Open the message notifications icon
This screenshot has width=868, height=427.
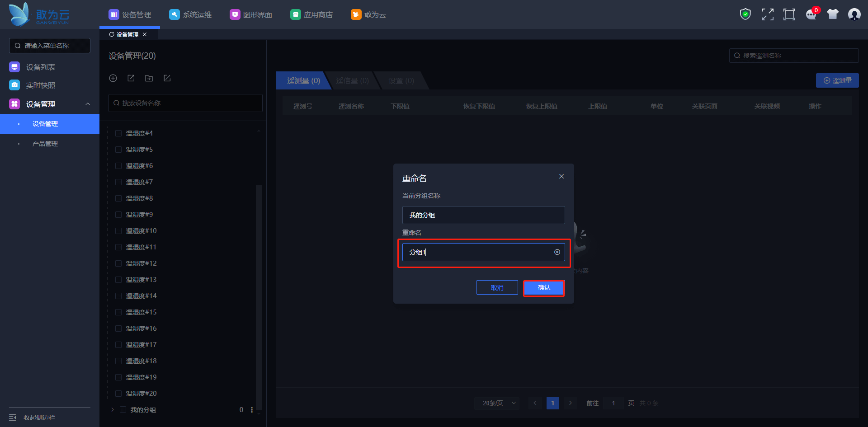click(x=811, y=14)
